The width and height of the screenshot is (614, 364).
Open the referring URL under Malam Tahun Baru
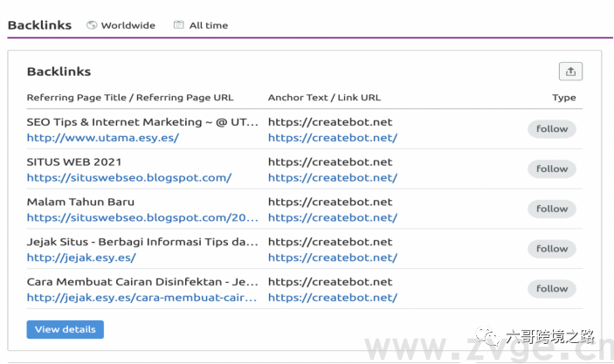[x=142, y=218]
